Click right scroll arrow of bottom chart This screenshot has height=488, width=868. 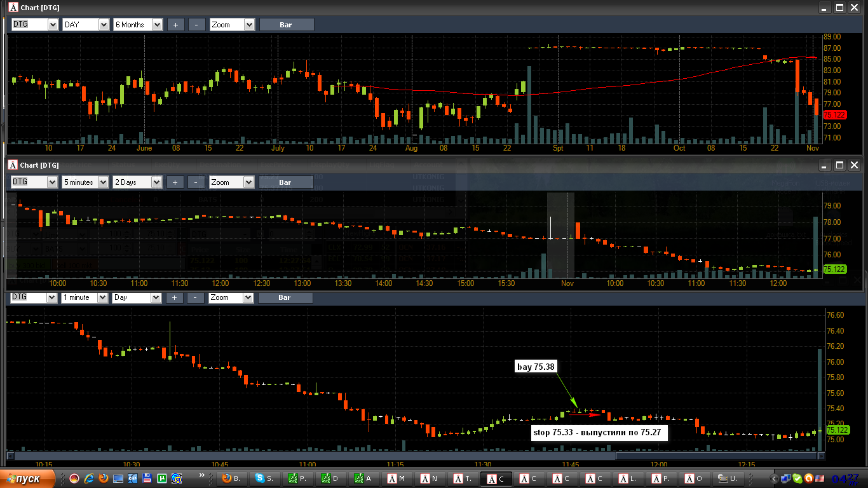[x=821, y=456]
